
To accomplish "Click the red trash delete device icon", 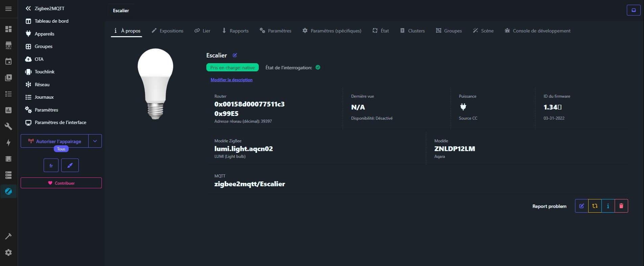I will [x=621, y=206].
